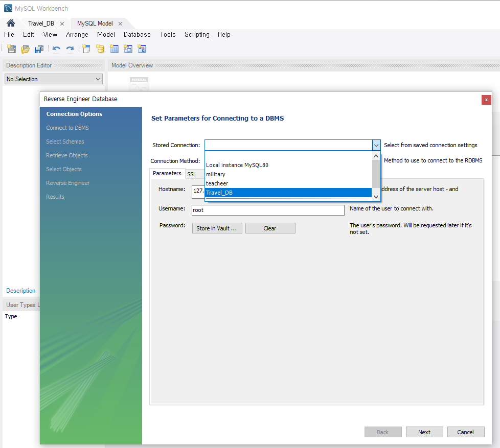Click the Hostname input field
The width and height of the screenshot is (500, 448).
pos(198,191)
